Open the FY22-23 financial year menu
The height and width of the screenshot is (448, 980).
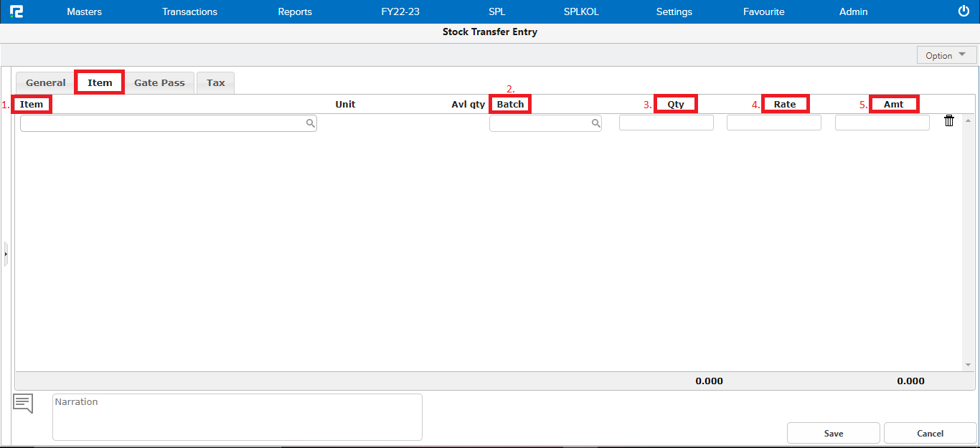(400, 11)
